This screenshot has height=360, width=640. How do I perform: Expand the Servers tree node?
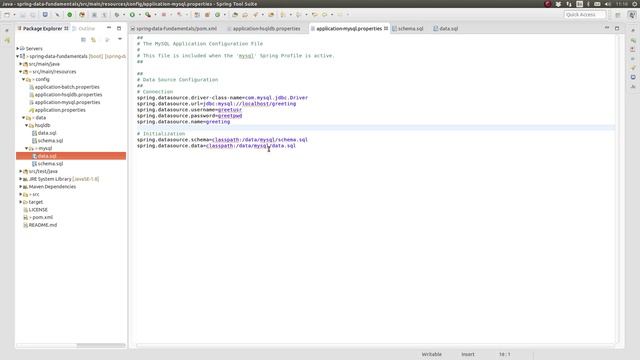tap(18, 49)
